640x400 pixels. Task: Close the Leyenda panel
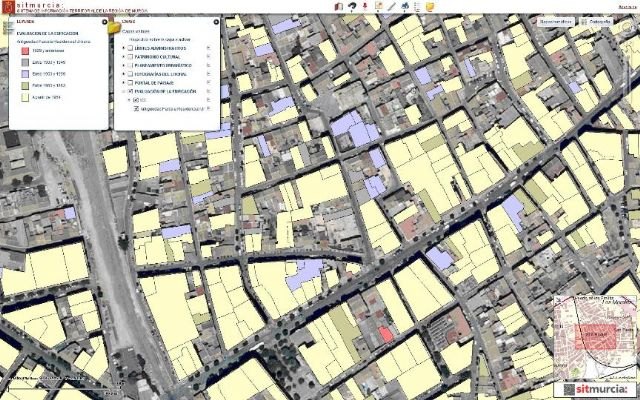(x=105, y=22)
